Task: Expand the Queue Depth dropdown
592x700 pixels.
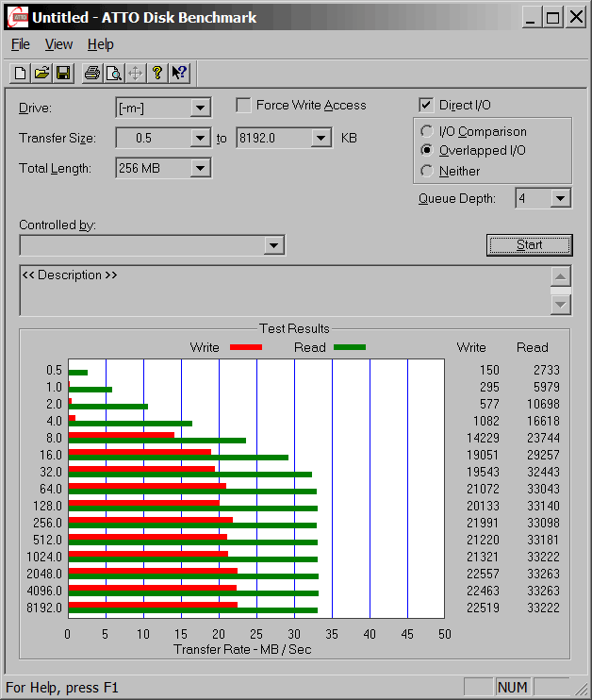Action: [561, 198]
